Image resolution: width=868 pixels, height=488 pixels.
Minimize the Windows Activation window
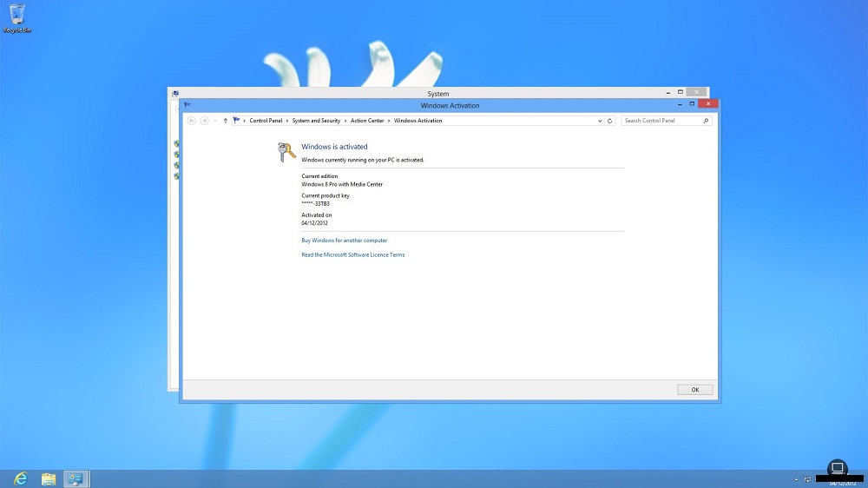pos(680,104)
